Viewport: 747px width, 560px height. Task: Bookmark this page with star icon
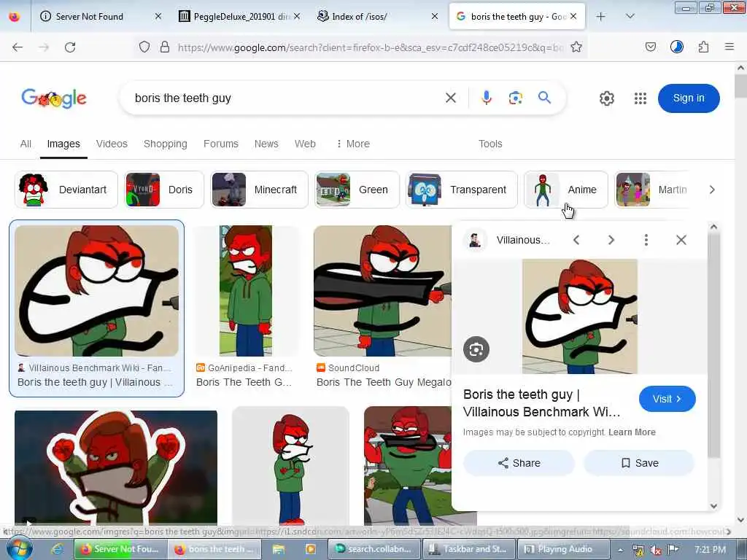tap(576, 47)
